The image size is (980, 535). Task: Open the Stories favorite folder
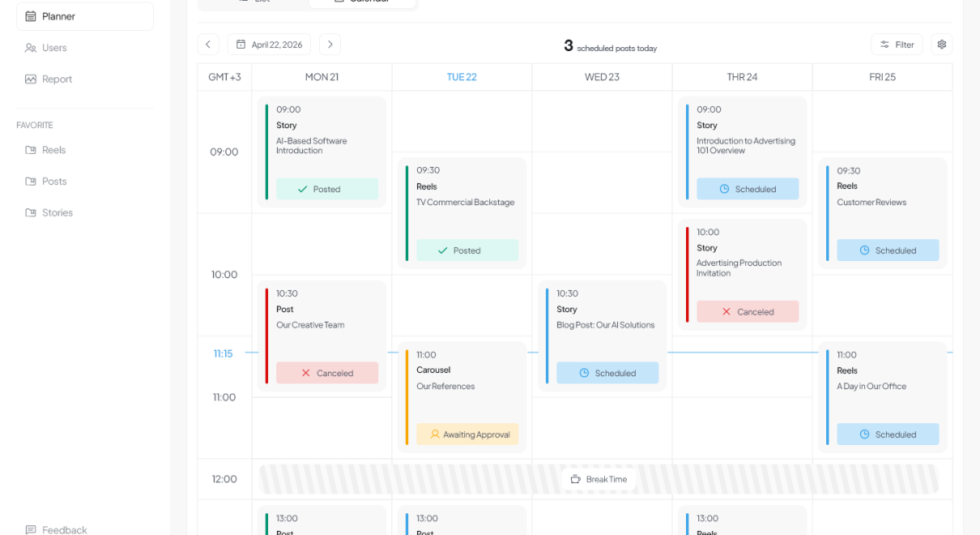(57, 212)
